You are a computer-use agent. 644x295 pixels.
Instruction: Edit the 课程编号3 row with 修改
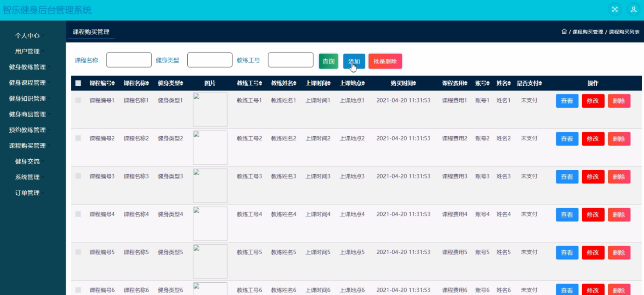click(x=593, y=177)
